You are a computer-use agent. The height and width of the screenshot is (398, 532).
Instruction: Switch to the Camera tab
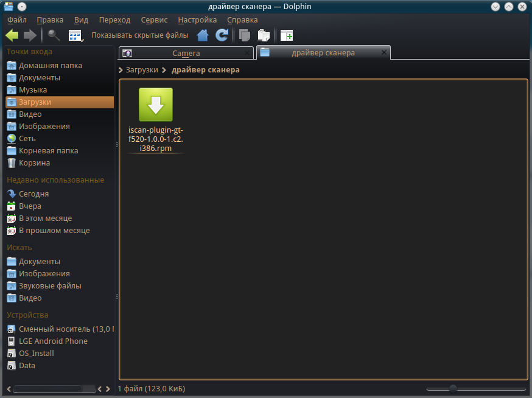186,54
